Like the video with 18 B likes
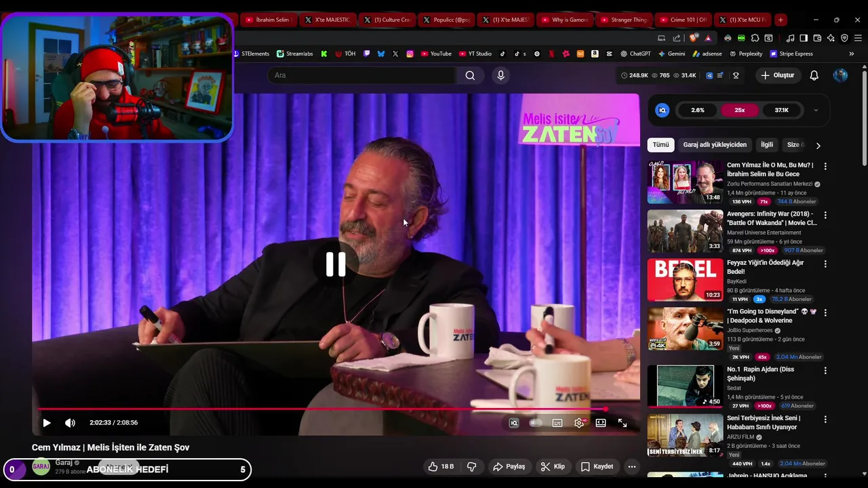Viewport: 868px width, 488px height. (x=441, y=466)
